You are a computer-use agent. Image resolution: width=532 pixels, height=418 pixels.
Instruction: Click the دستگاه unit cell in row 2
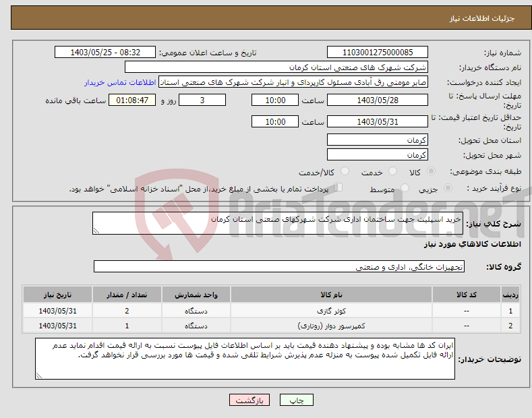point(196,326)
